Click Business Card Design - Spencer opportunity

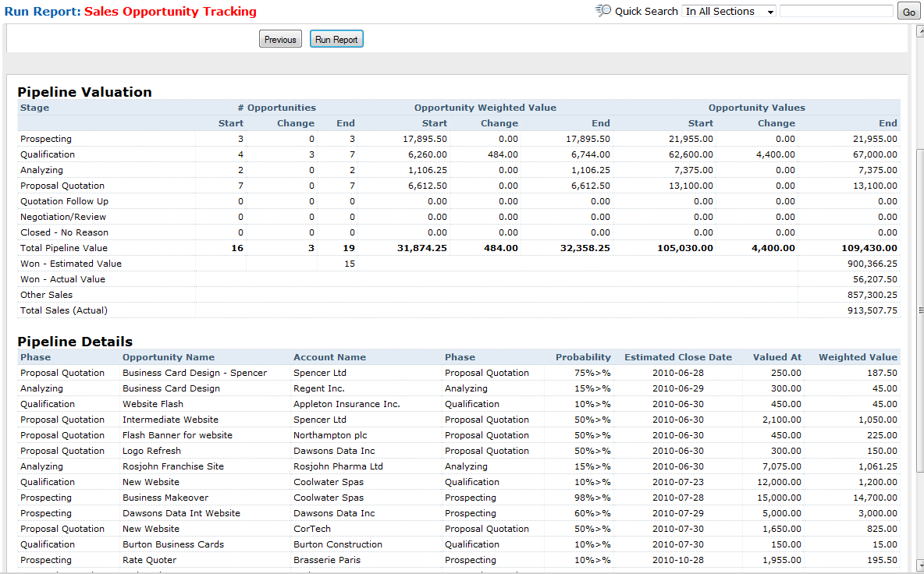[194, 373]
